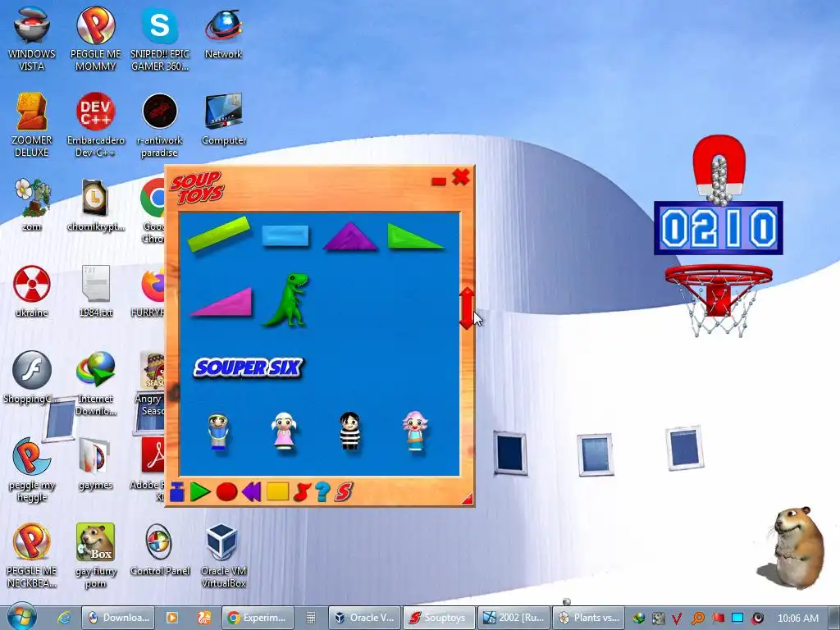Click the red scroll arrows on toybox edge

point(467,308)
